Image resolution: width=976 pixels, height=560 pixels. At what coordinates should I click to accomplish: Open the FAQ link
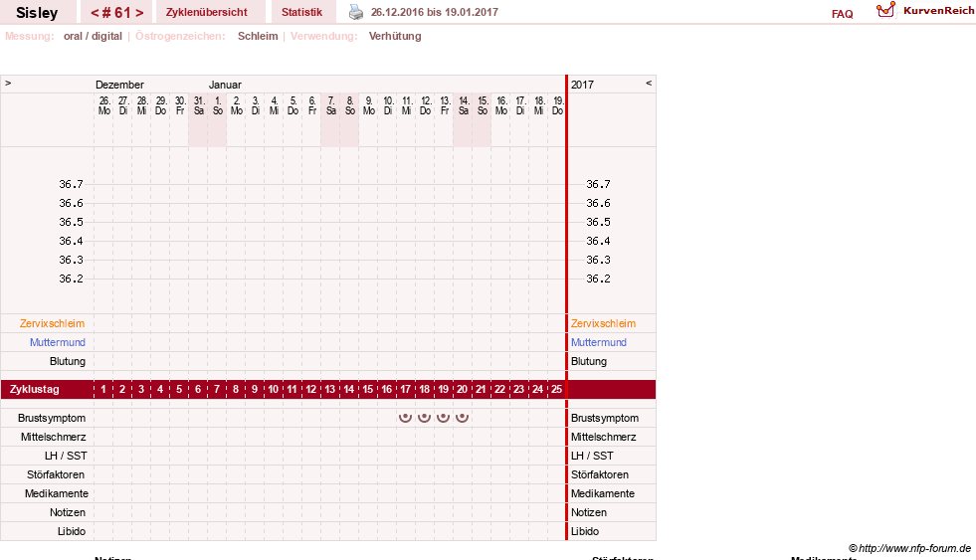click(x=842, y=14)
